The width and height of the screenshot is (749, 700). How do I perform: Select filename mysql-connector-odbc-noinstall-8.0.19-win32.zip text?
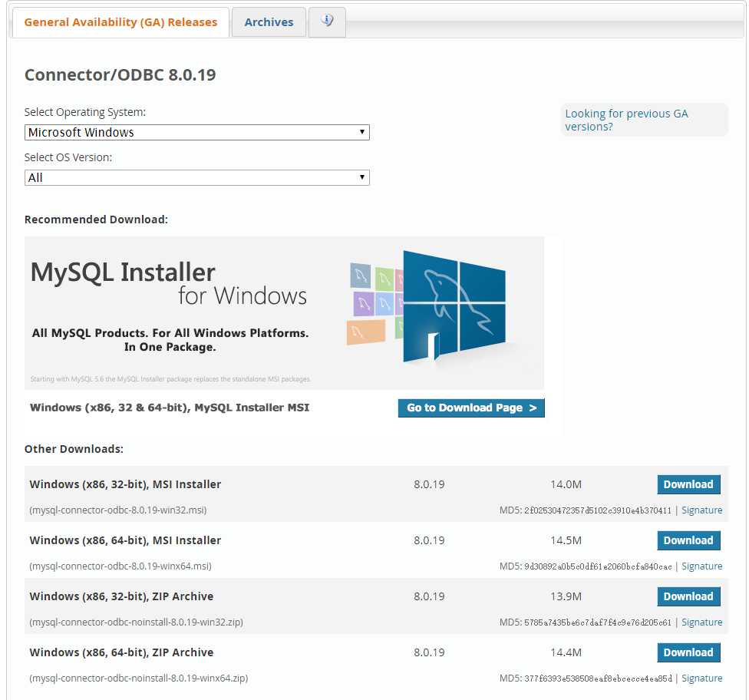(136, 622)
